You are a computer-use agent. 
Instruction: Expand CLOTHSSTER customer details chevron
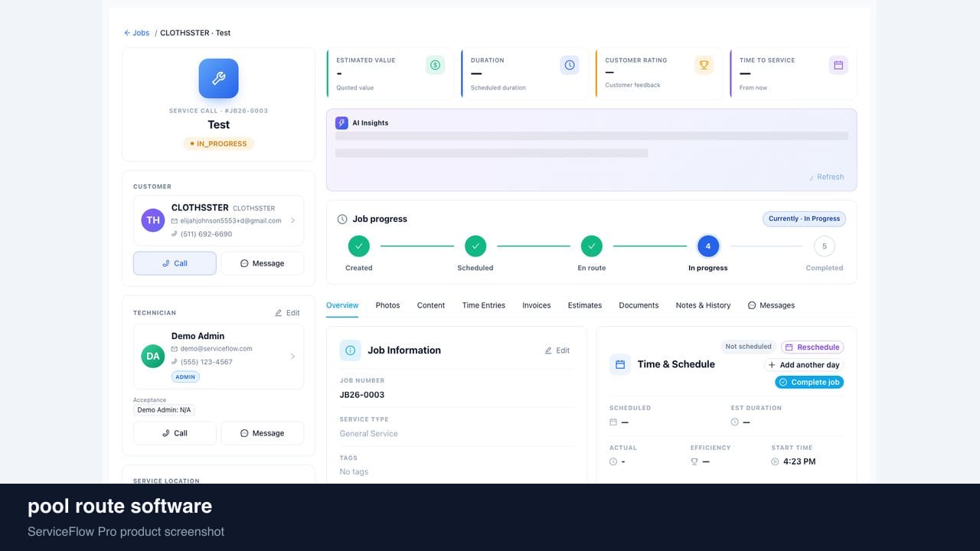point(292,220)
